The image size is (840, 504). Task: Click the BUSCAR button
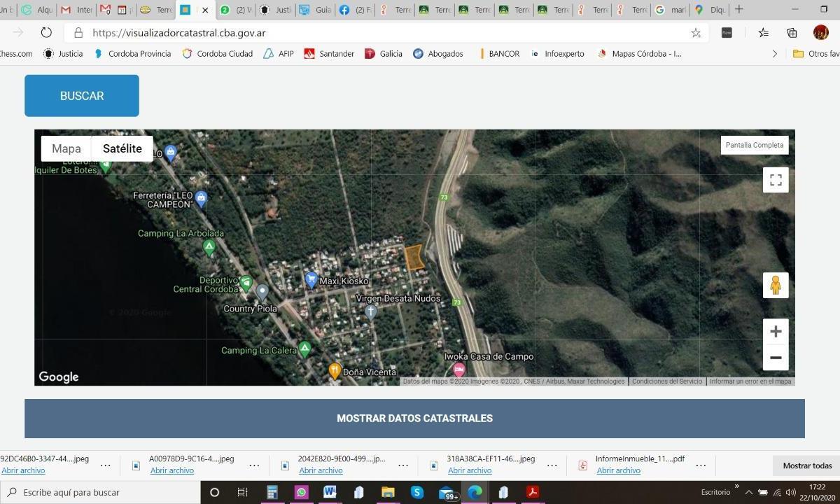click(82, 96)
